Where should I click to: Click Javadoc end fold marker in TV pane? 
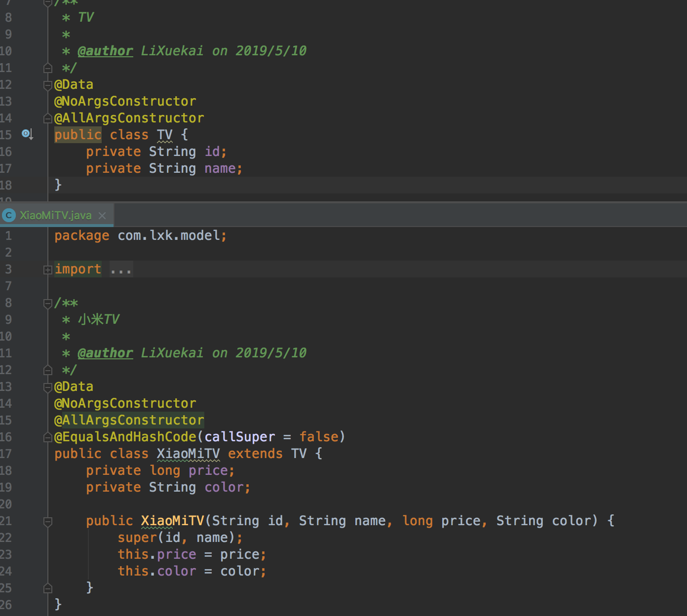(48, 68)
